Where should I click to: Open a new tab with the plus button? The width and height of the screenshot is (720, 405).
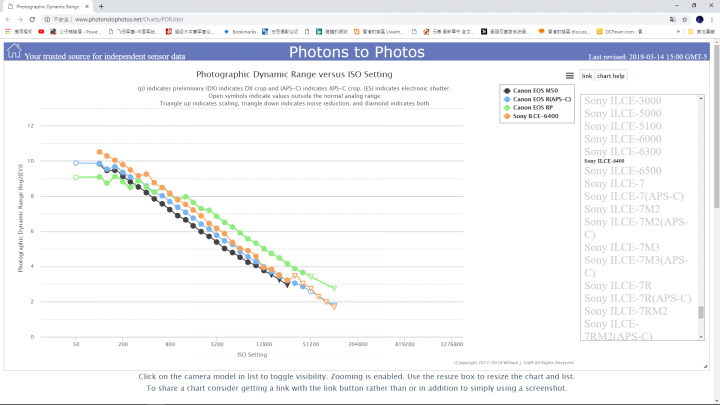click(x=101, y=6)
